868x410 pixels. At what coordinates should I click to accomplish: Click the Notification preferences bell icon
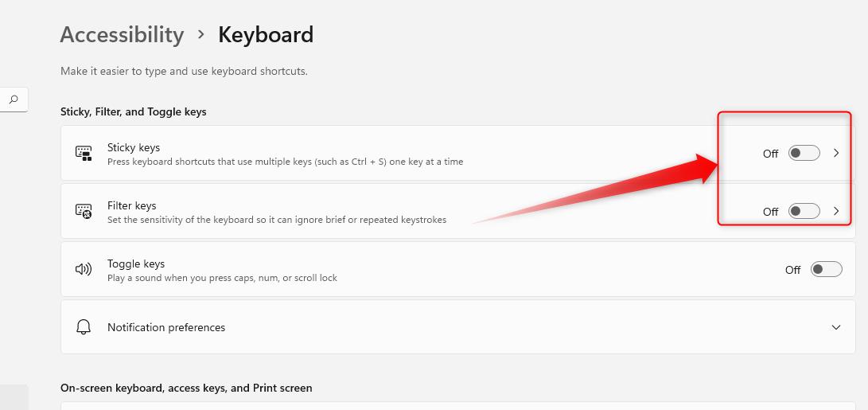(x=84, y=327)
